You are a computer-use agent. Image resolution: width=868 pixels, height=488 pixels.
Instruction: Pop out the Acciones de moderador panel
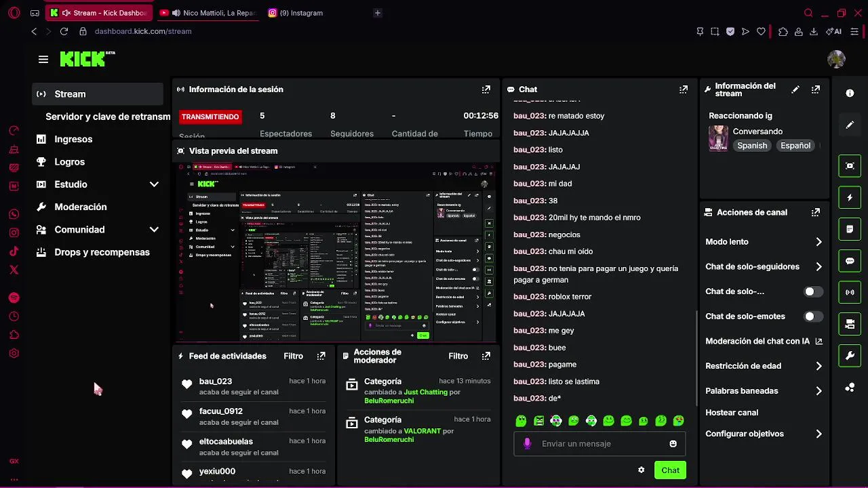tap(486, 356)
